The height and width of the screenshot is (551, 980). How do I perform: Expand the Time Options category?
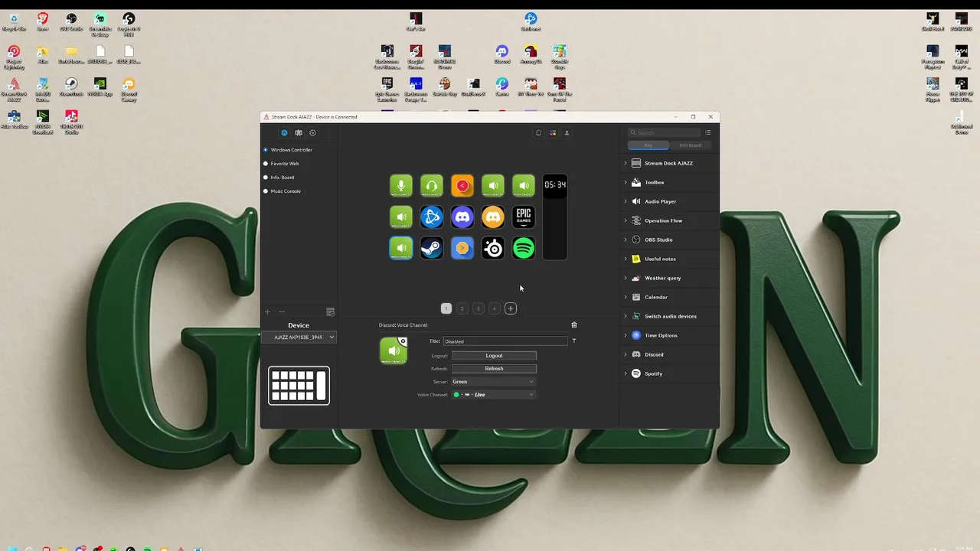click(669, 335)
